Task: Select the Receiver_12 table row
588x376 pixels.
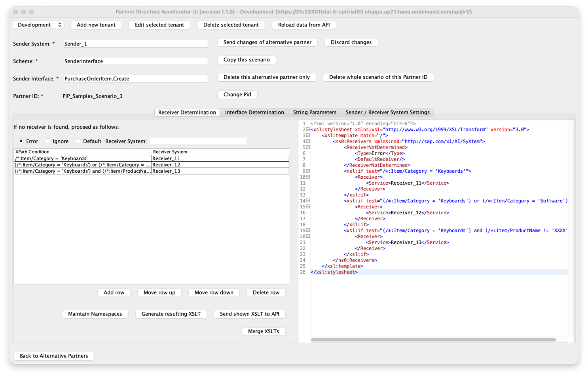Action: (152, 165)
